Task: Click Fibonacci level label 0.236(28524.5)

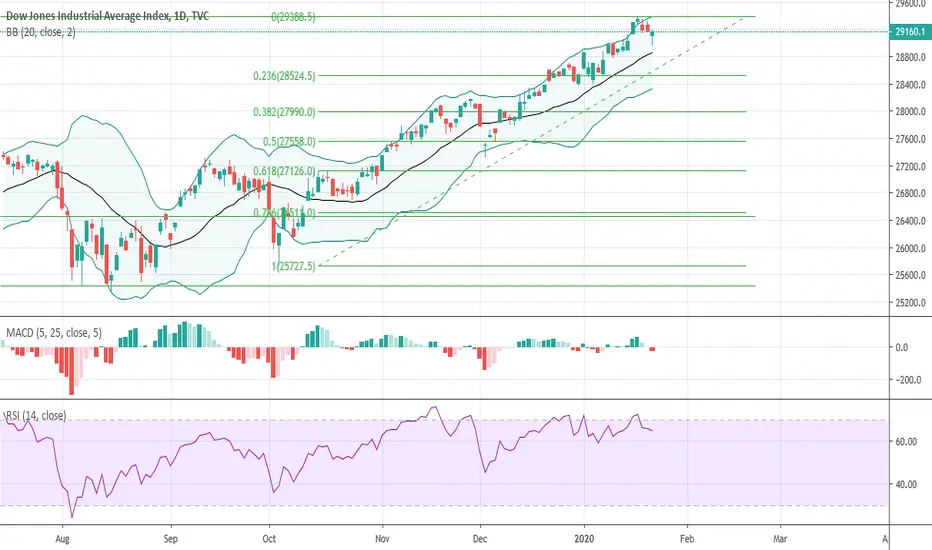Action: [x=285, y=76]
